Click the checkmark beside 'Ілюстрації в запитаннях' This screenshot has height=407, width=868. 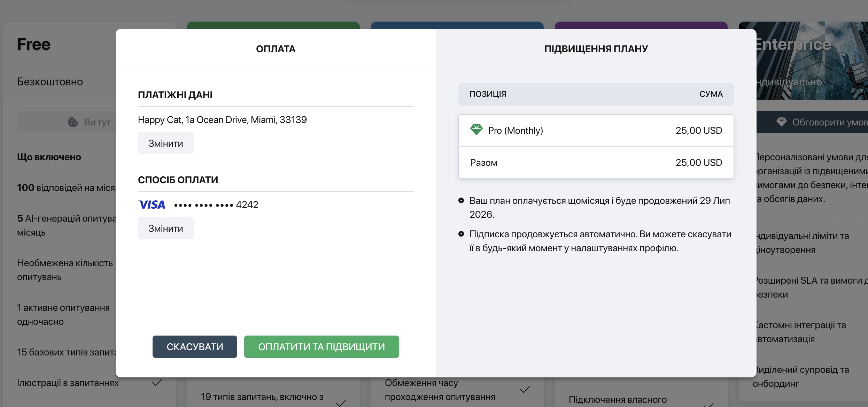tap(157, 383)
